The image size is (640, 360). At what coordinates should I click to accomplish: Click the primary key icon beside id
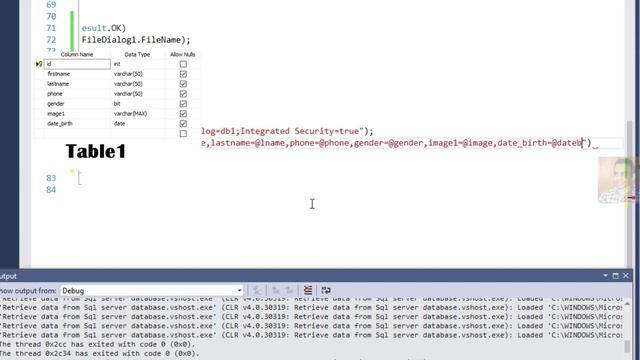(x=39, y=64)
